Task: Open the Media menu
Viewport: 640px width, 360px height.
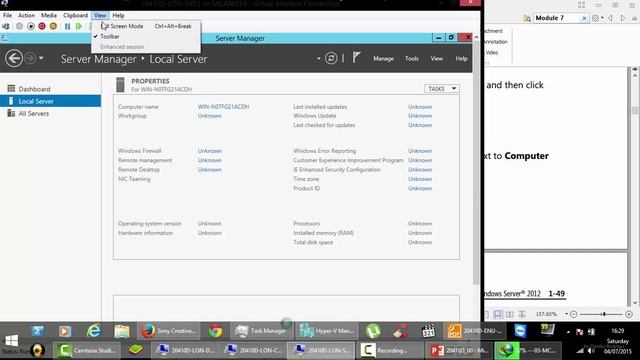Action: (49, 15)
